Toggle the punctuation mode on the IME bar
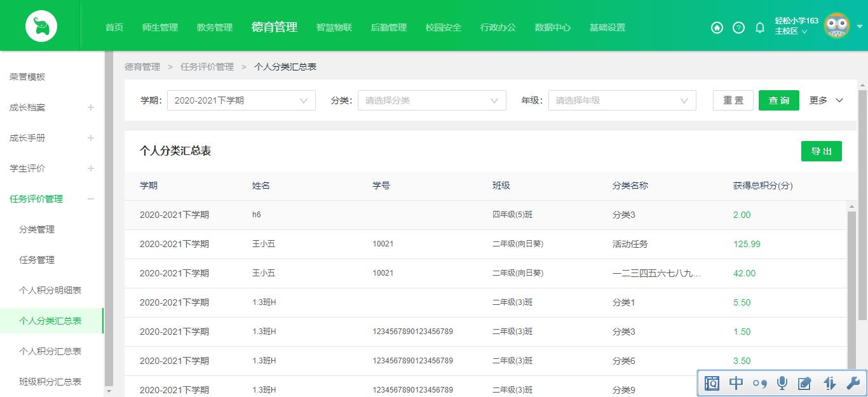The height and width of the screenshot is (397, 868). (x=759, y=384)
